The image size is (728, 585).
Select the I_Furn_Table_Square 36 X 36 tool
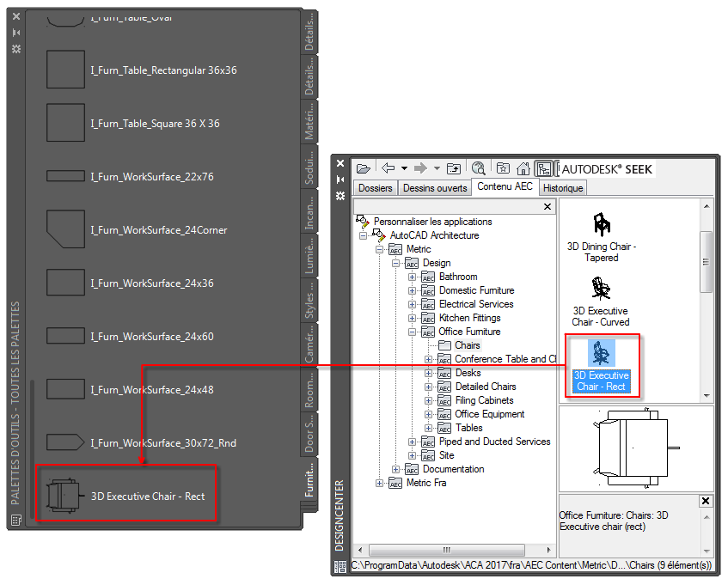pos(133,123)
